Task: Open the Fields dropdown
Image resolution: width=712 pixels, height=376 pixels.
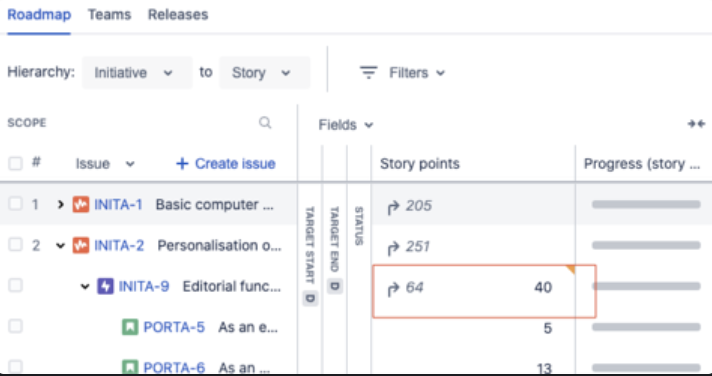Action: (x=346, y=125)
